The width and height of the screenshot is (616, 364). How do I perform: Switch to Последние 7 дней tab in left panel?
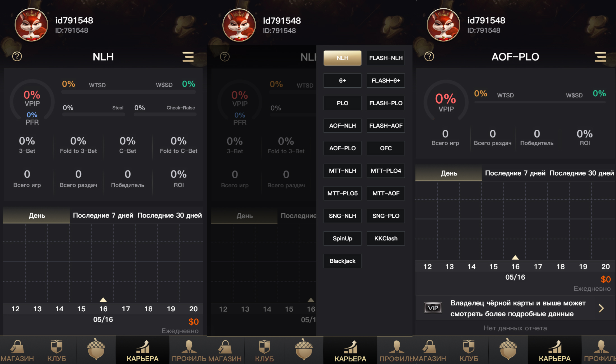(103, 215)
